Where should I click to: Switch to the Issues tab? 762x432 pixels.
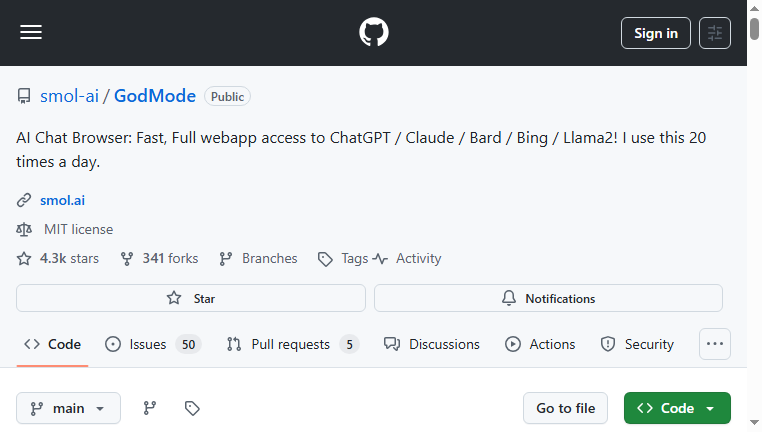153,345
